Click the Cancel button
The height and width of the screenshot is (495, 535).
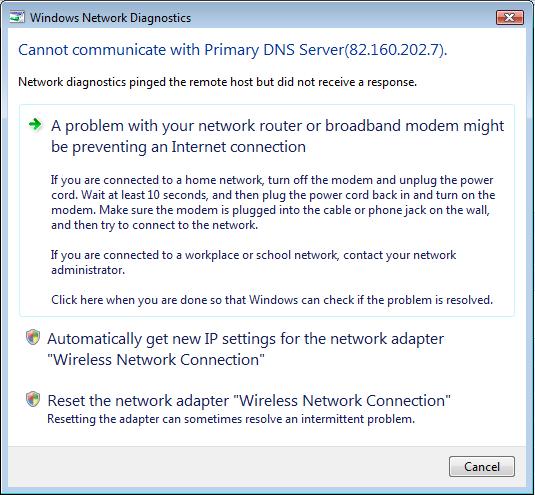[481, 466]
